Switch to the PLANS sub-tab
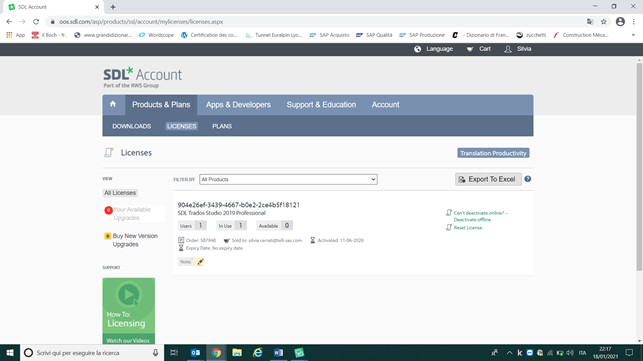This screenshot has height=361, width=643. coord(222,126)
